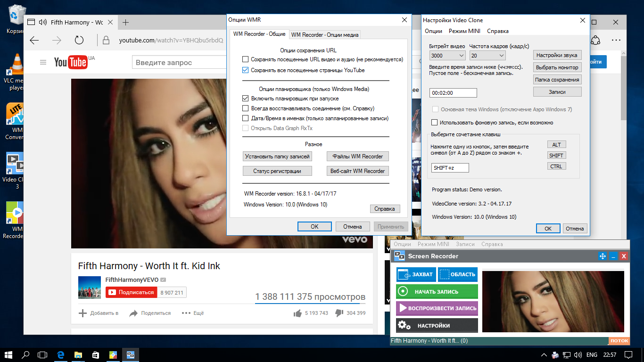Show hidden system tray icons
Screen dimensions: 644x362
545,354
